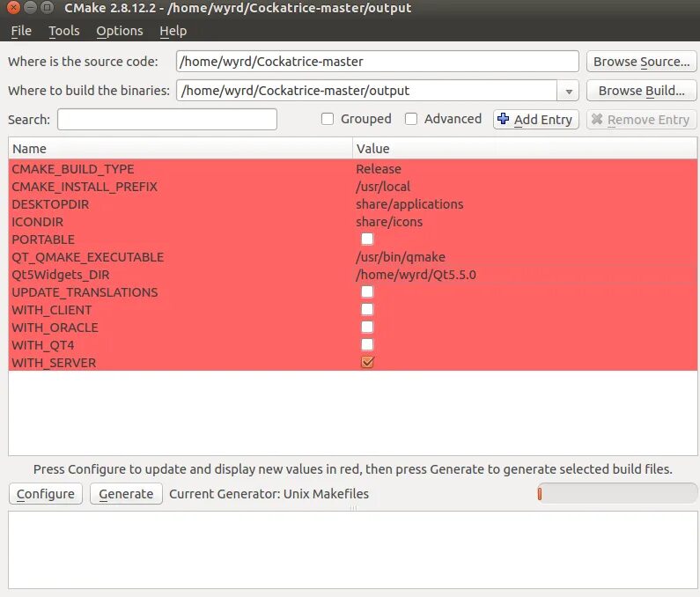The height and width of the screenshot is (597, 700).
Task: Select the WITH_CLIENT entry name
Action: 52,309
